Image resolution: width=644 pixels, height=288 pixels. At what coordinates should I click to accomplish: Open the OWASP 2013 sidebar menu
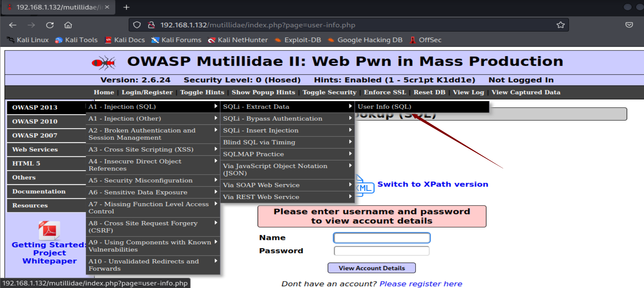(x=46, y=108)
